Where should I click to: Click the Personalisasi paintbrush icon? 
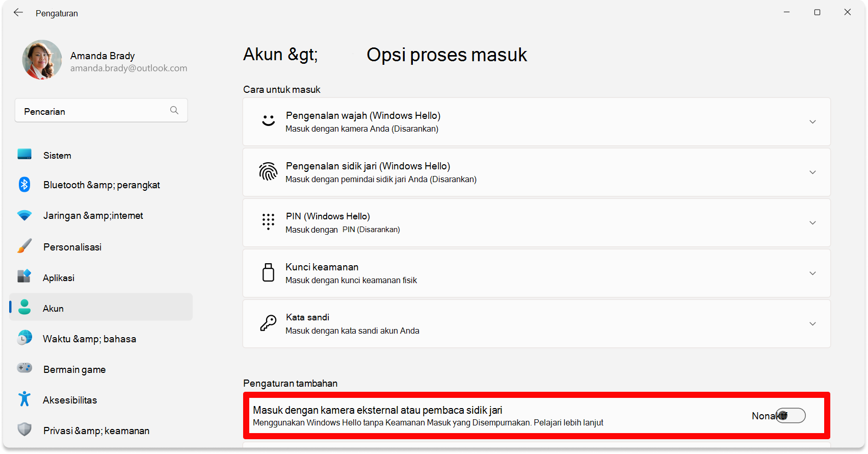tap(24, 246)
